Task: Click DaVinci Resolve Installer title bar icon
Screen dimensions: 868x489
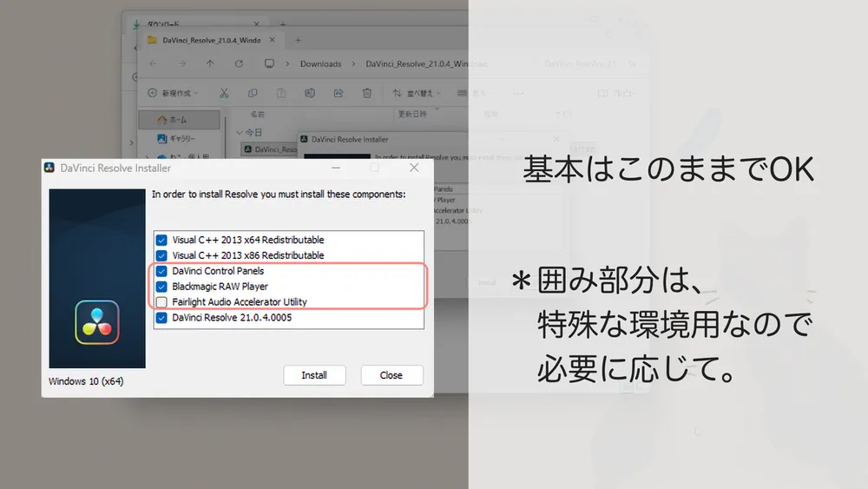Action: [49, 168]
